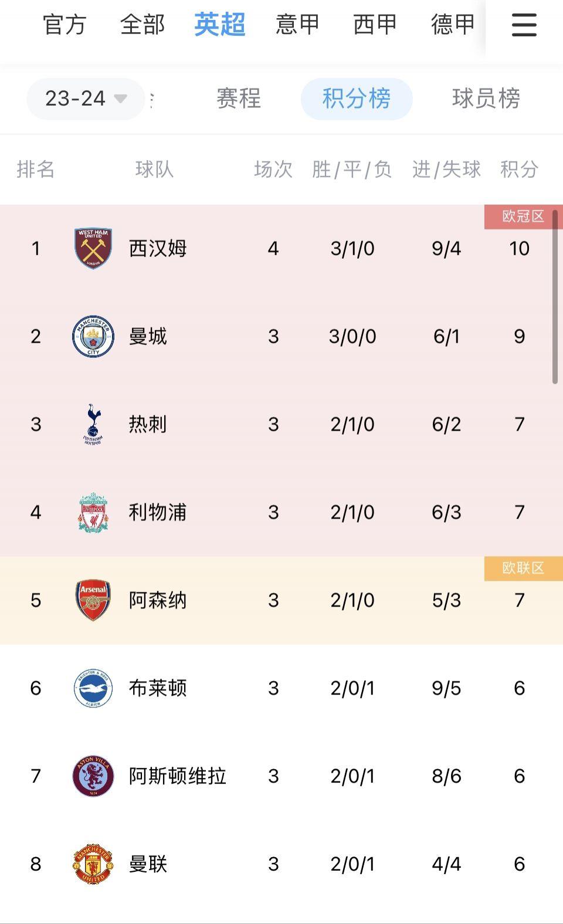563x924 pixels.
Task: Tap the Brighton club crest
Action: [x=93, y=688]
